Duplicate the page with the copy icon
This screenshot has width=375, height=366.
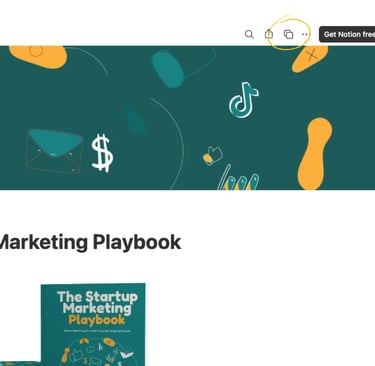[x=288, y=34]
